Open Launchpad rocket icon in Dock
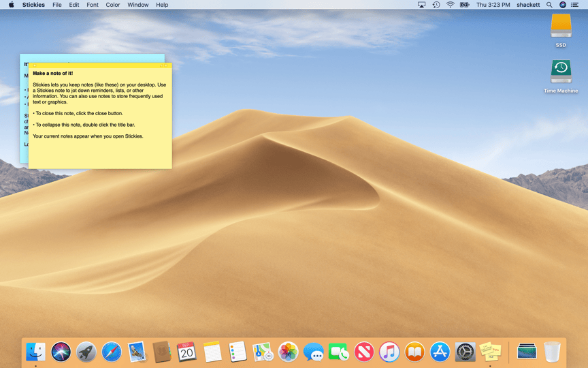 click(86, 352)
